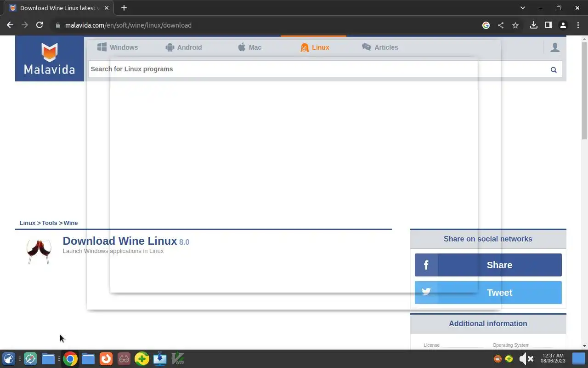
Task: Launch Firefox from the taskbar
Action: click(x=106, y=359)
